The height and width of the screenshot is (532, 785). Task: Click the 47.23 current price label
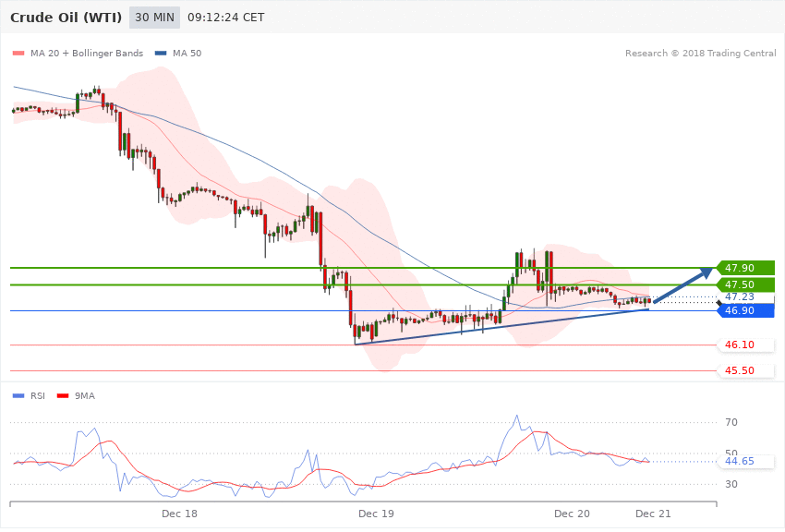[x=740, y=296]
